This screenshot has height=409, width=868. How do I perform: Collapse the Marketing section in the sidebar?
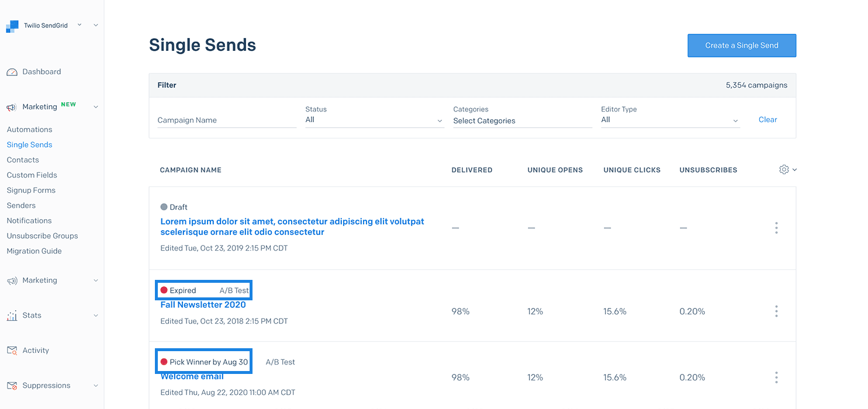[95, 106]
